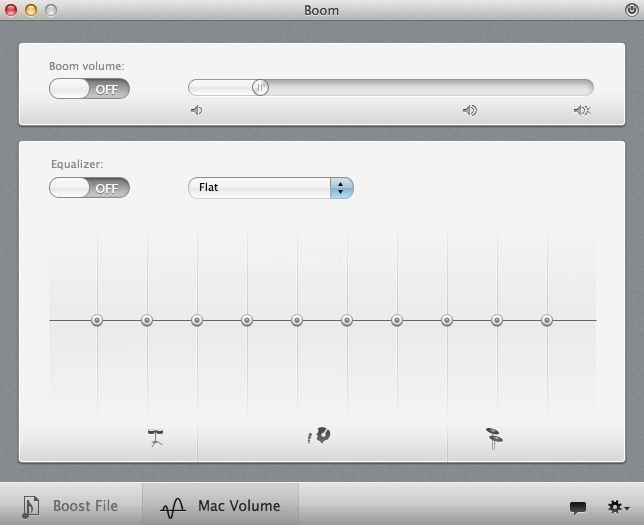Viewport: 644px width, 525px height.
Task: Click the Boom volume slider knob
Action: click(260, 88)
